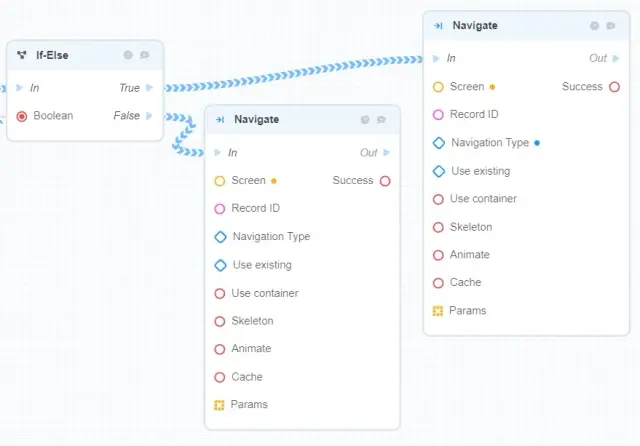The image size is (640, 446).
Task: Click comment icon on True-branch Navigate node
Action: pyautogui.click(x=611, y=26)
